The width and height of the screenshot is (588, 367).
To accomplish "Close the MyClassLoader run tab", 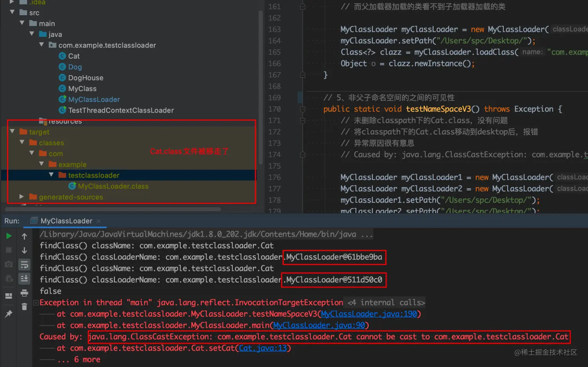I will pyautogui.click(x=99, y=221).
